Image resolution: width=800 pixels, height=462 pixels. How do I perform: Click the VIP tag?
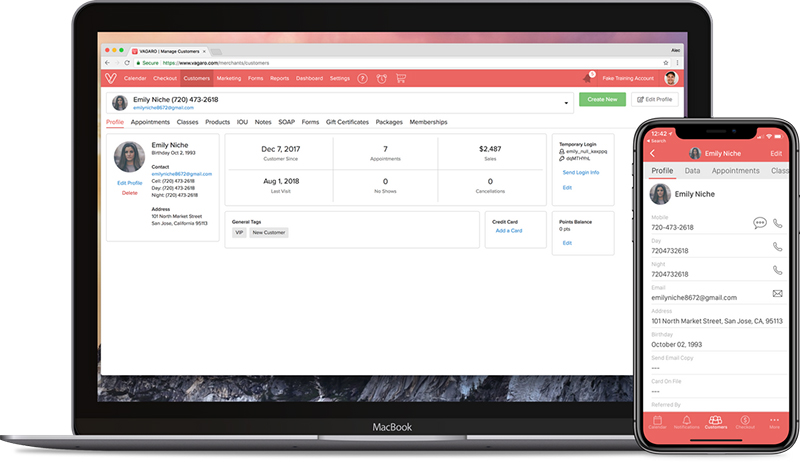point(239,233)
